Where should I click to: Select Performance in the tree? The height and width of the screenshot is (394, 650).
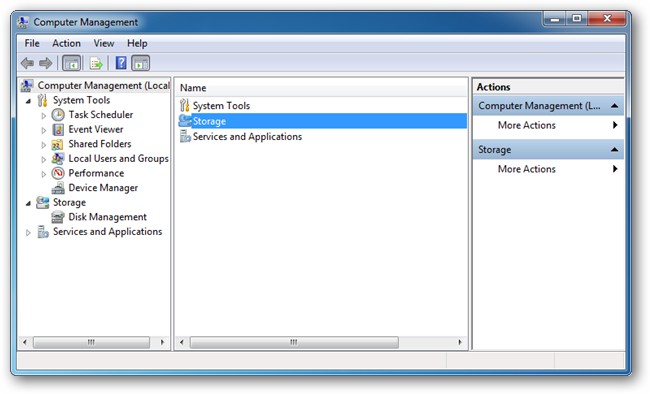[96, 173]
